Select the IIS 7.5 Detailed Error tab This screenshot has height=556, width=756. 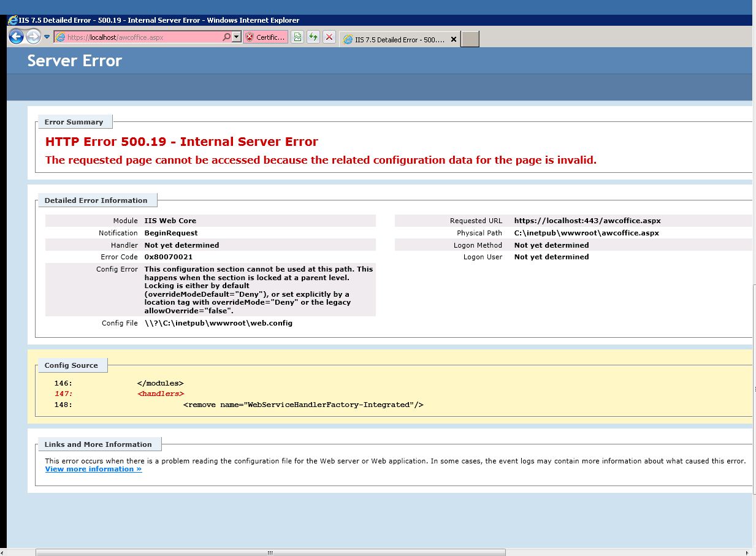pos(395,39)
